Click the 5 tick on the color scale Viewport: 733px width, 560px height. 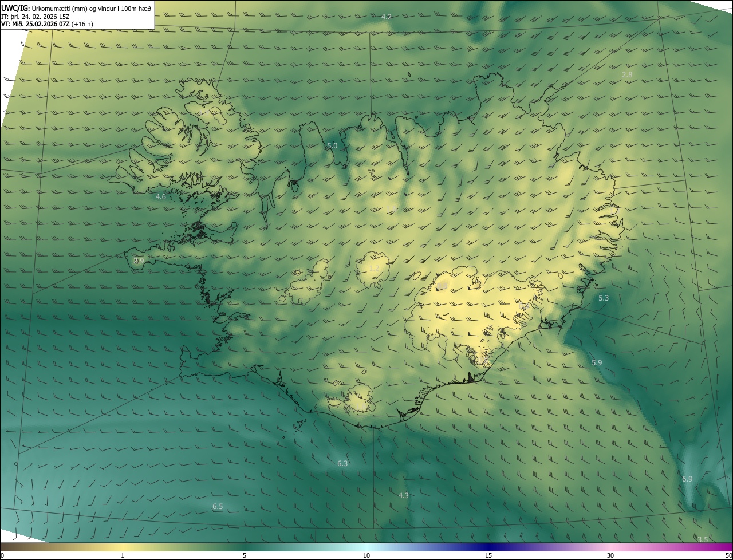pos(245,555)
